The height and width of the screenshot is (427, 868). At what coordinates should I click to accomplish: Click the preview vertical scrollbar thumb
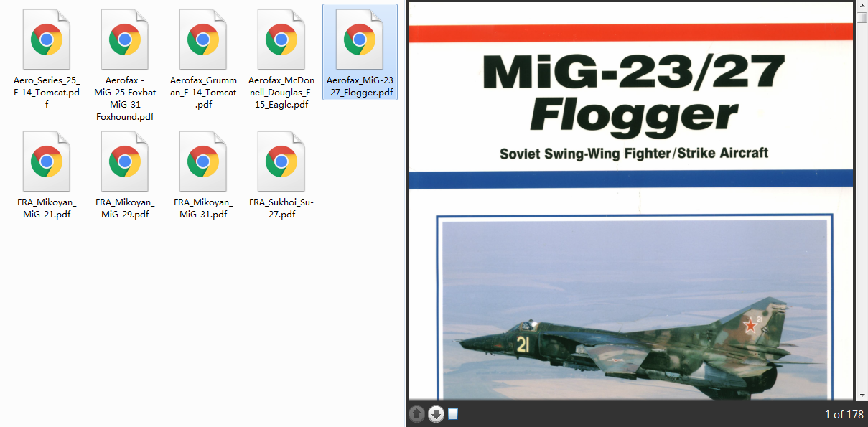[x=862, y=17]
